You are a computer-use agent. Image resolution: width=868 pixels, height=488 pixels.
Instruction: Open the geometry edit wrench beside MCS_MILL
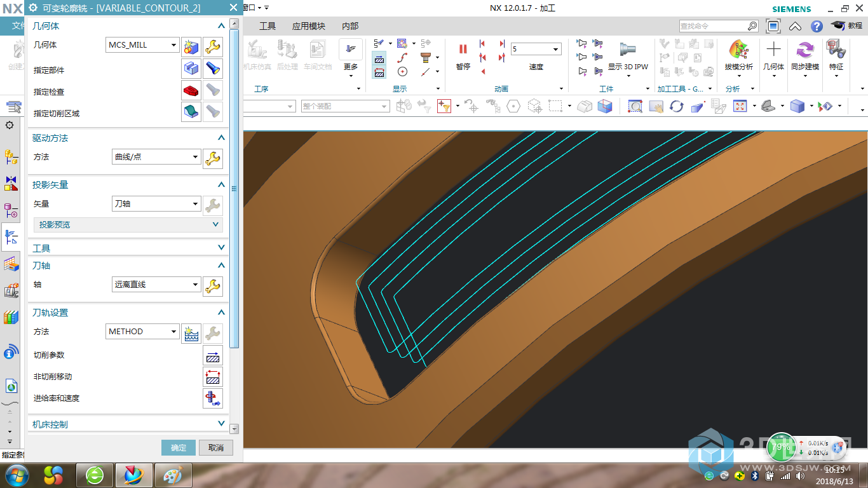pos(213,46)
